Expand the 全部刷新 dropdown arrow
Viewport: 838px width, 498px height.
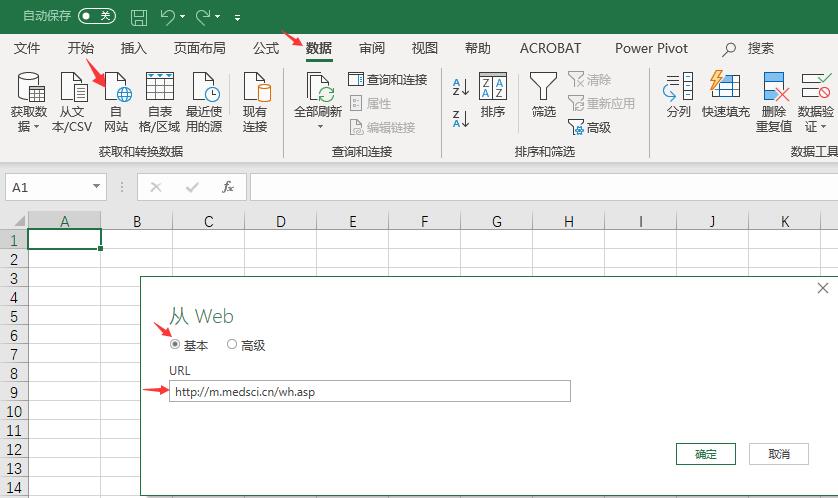click(320, 127)
